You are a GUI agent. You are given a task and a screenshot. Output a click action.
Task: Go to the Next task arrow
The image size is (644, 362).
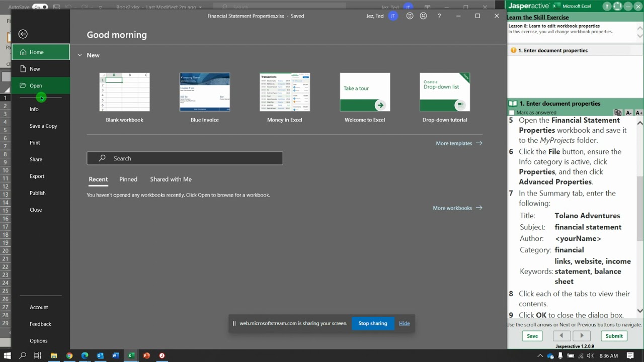coord(582,336)
